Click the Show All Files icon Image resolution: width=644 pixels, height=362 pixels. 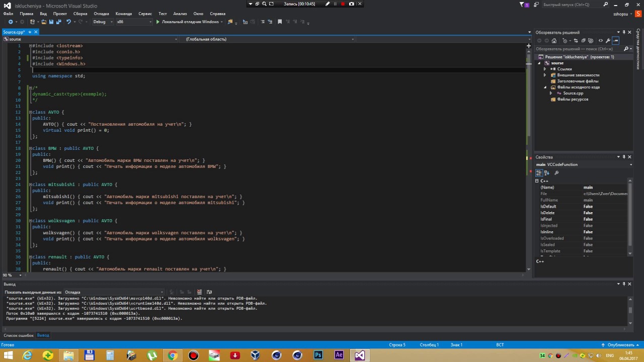pos(591,41)
